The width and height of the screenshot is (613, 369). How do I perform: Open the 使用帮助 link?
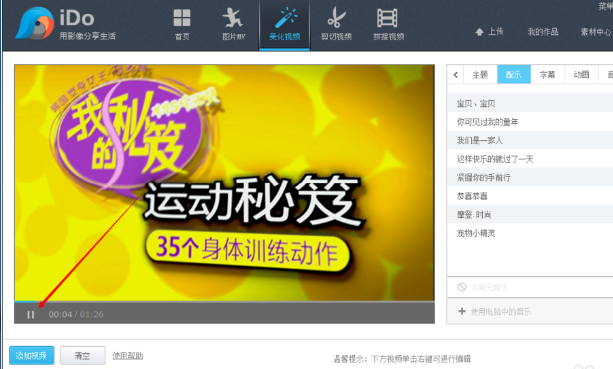pos(127,356)
